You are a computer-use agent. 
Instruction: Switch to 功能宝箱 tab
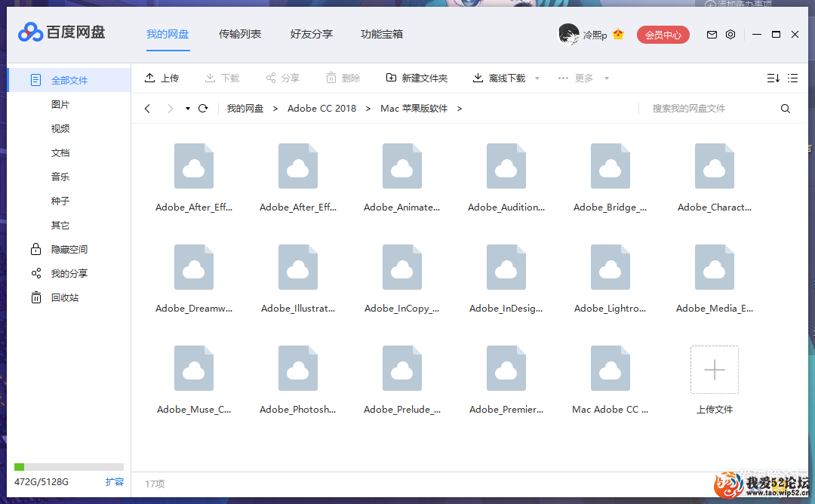(x=382, y=34)
